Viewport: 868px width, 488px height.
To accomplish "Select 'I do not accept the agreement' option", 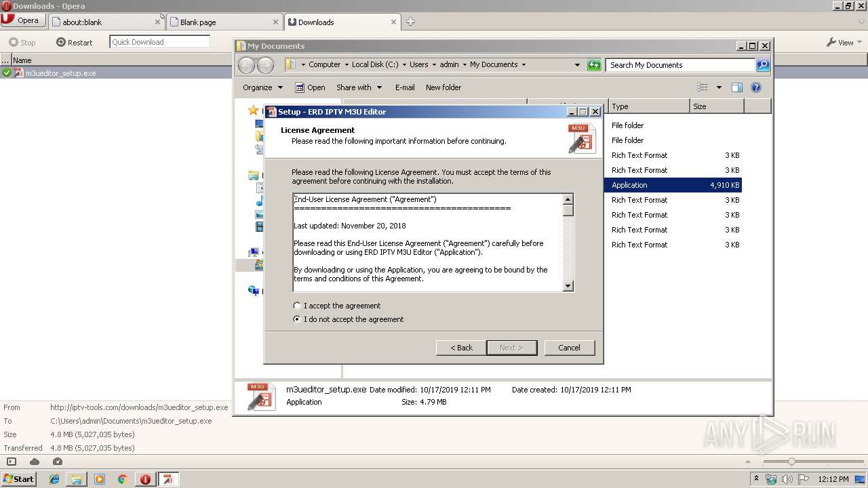I will tap(349, 319).
